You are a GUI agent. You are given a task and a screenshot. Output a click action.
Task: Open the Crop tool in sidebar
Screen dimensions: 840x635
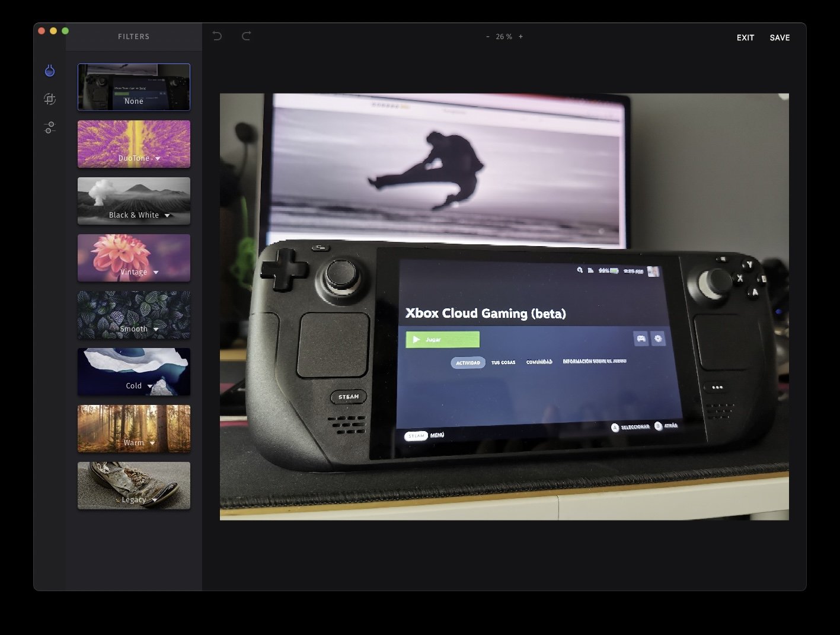point(50,99)
